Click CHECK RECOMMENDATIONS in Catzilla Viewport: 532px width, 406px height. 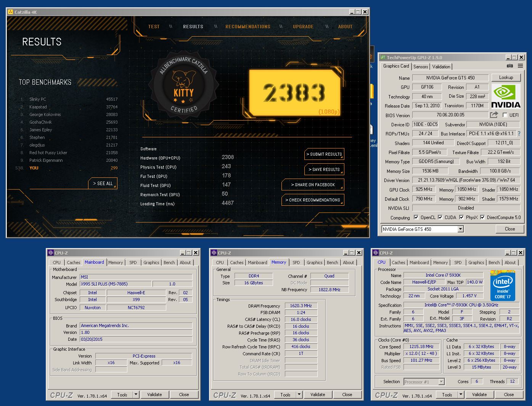313,200
